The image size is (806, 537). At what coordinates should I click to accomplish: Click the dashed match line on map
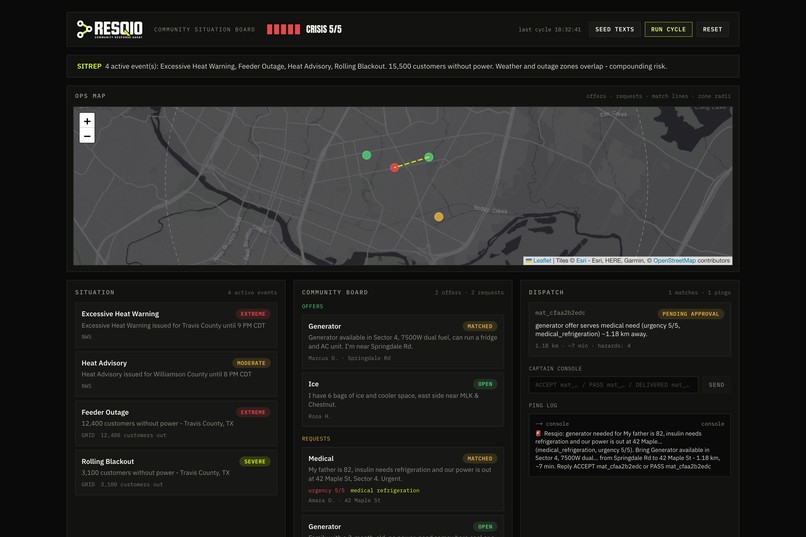[x=412, y=162]
